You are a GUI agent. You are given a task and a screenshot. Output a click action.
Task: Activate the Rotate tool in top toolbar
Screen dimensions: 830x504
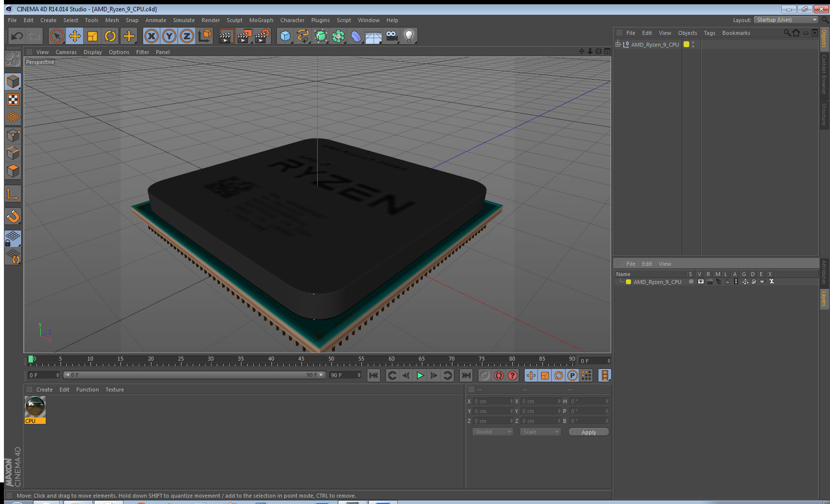click(x=110, y=36)
